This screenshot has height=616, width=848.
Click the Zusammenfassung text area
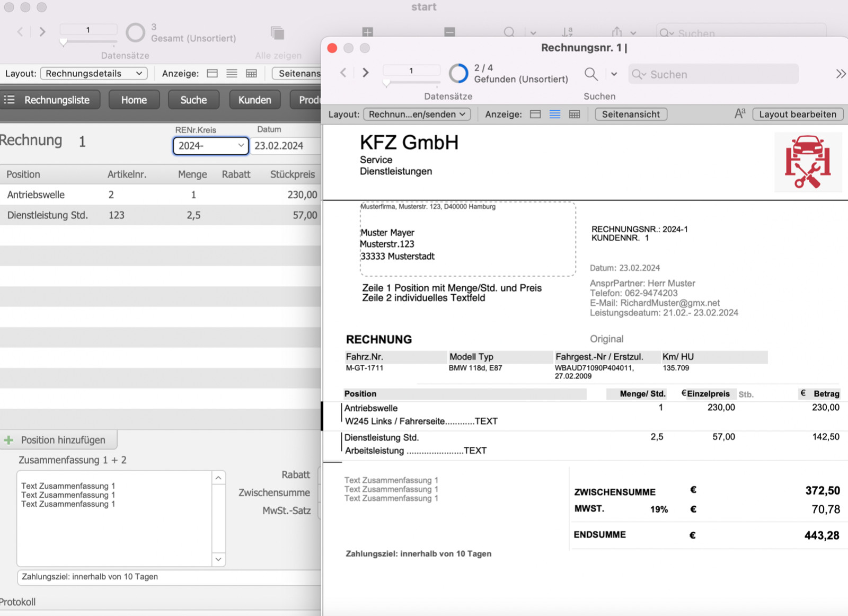coord(114,518)
